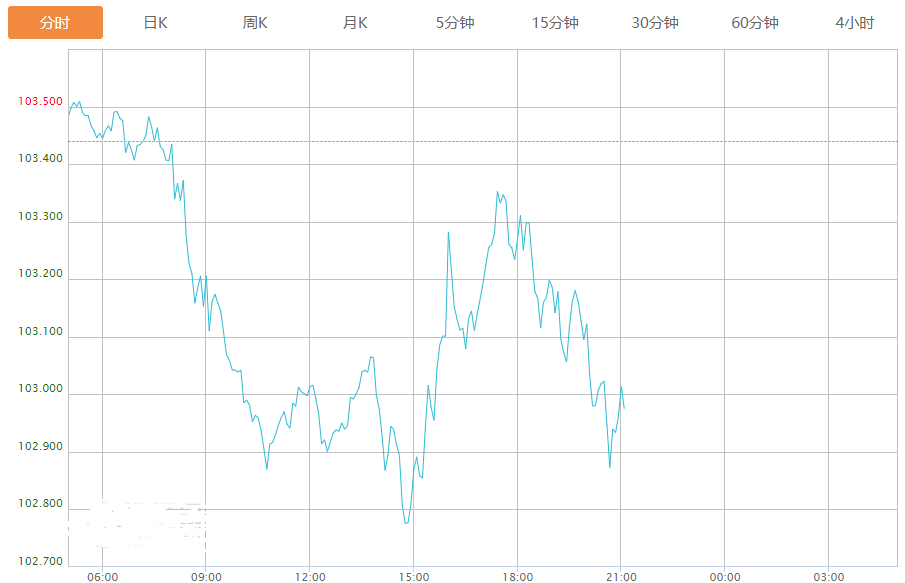
Task: Select the 5分钟 interval tab
Action: click(455, 23)
